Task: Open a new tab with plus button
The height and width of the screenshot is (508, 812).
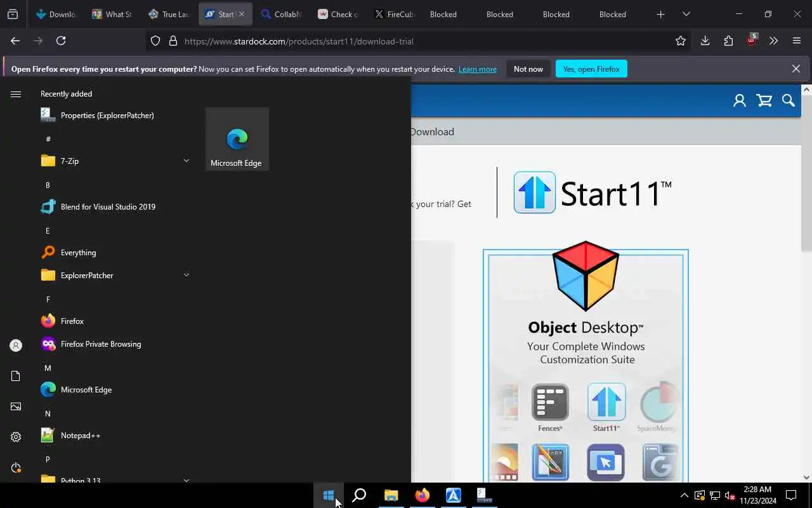Action: (660, 14)
